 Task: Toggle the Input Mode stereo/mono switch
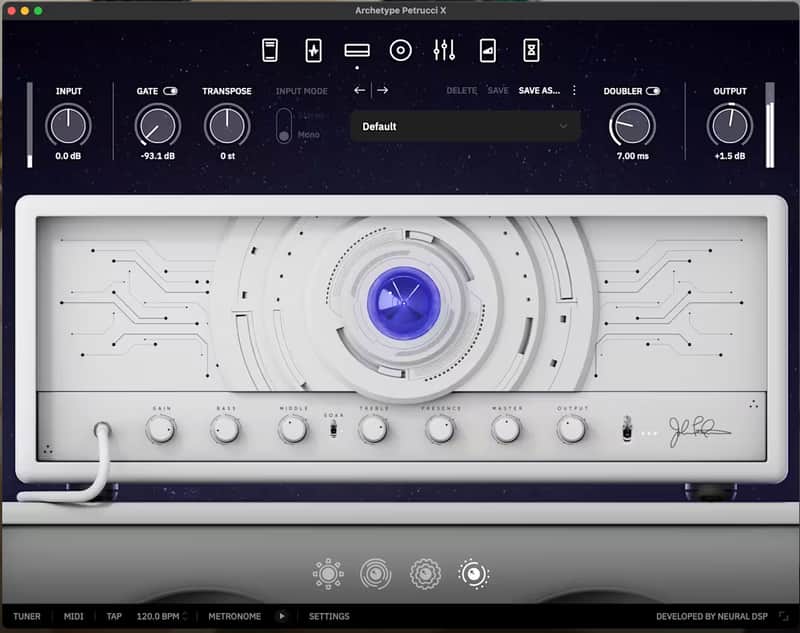pyautogui.click(x=284, y=125)
